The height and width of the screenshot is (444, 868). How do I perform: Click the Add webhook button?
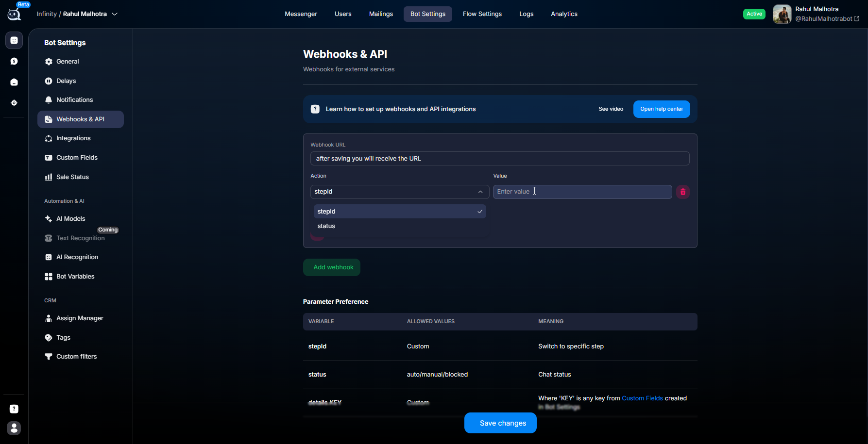click(332, 267)
